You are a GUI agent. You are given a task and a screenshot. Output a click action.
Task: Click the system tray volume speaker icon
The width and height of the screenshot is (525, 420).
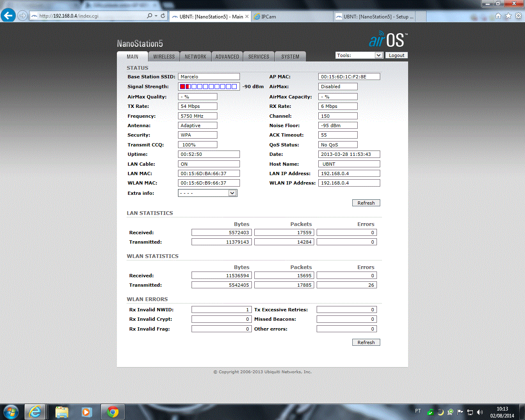[x=480, y=412]
